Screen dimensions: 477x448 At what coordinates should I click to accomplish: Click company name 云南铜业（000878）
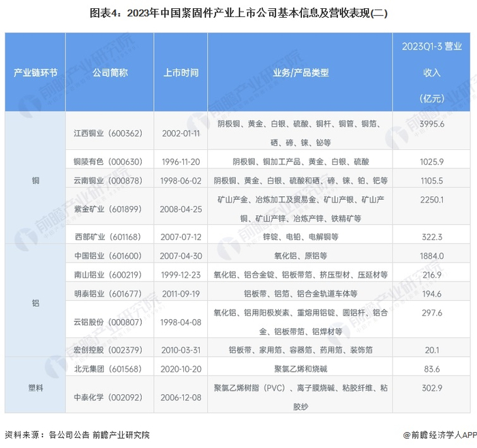(108, 181)
